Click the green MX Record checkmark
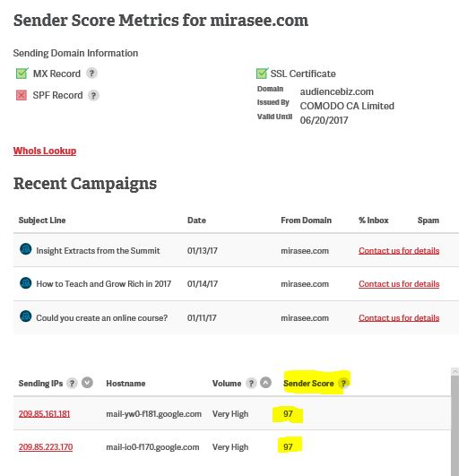The height and width of the screenshot is (476, 467). [x=22, y=74]
